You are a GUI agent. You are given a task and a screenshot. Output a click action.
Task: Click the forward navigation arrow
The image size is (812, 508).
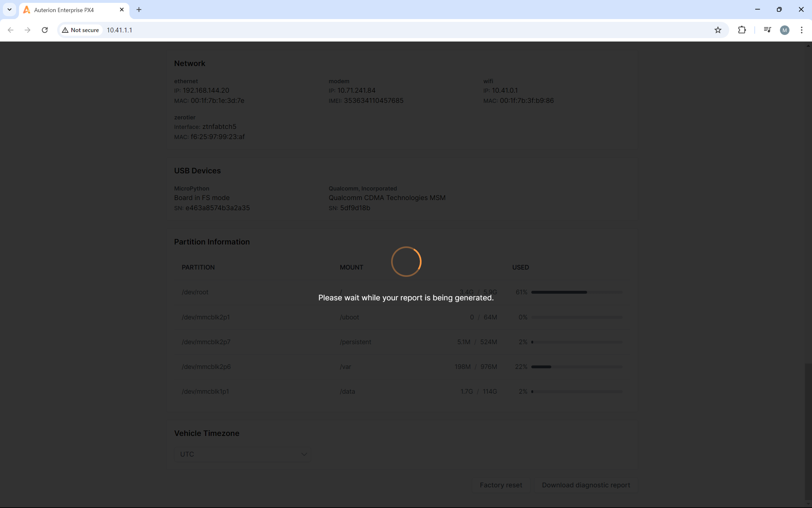pos(27,30)
